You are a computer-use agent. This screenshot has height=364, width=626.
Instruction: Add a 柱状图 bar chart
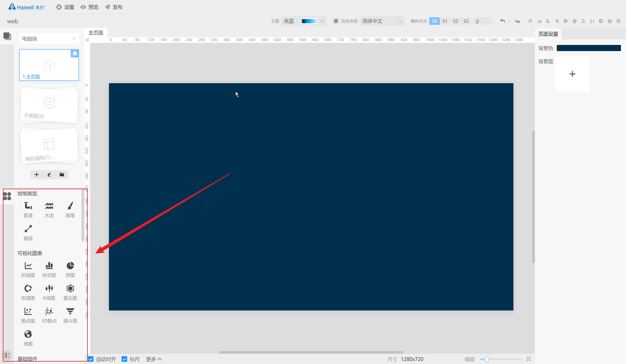click(x=49, y=269)
